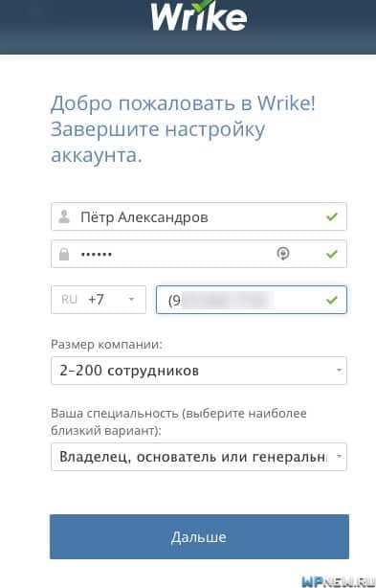Click the RU country label
The image size is (376, 588).
69,300
